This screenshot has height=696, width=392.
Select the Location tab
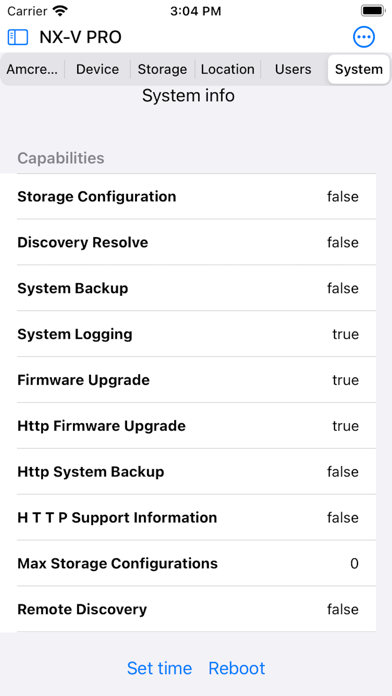pyautogui.click(x=228, y=69)
